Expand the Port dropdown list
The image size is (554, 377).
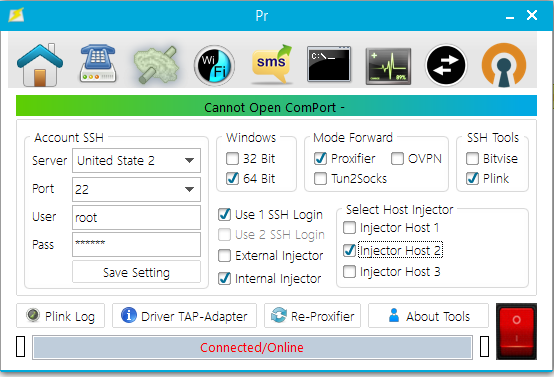click(x=189, y=189)
